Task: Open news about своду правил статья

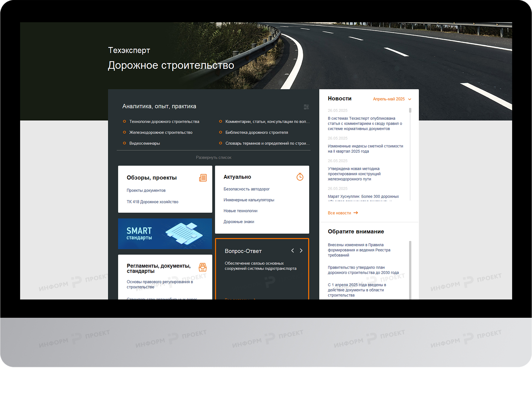Action: click(x=365, y=123)
